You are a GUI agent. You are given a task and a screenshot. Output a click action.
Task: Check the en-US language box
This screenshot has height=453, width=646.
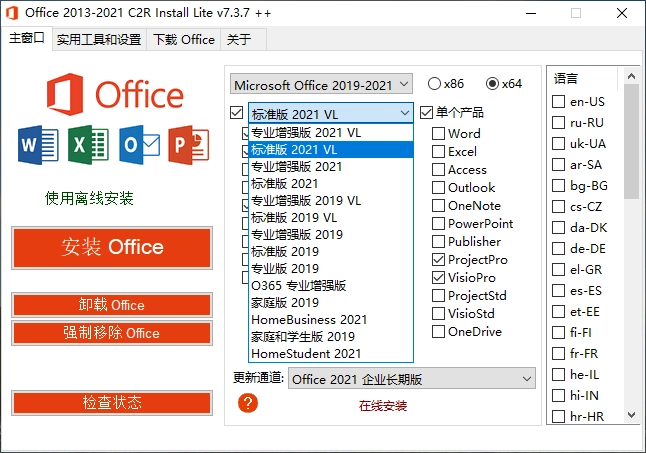tap(558, 101)
